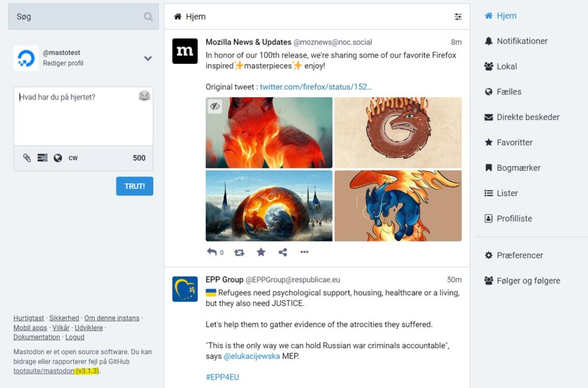The height and width of the screenshot is (388, 588).
Task: Open the twitter.com/firefox/status link
Action: coord(316,87)
